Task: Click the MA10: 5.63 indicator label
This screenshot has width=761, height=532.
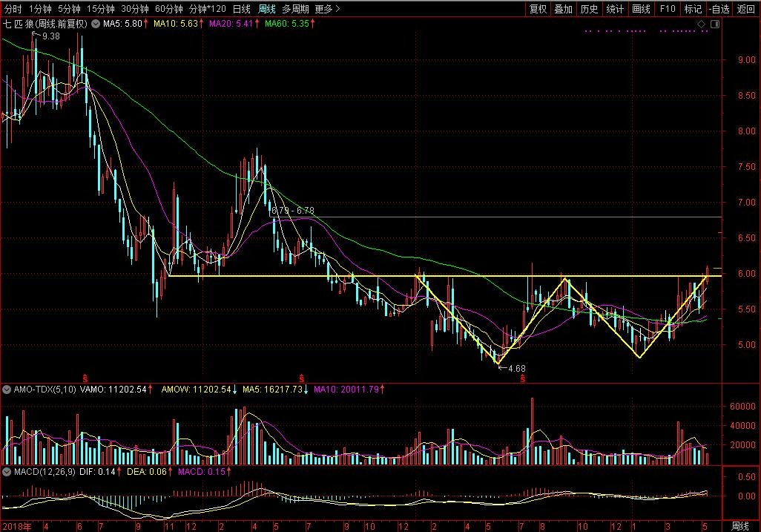Action: coord(178,23)
